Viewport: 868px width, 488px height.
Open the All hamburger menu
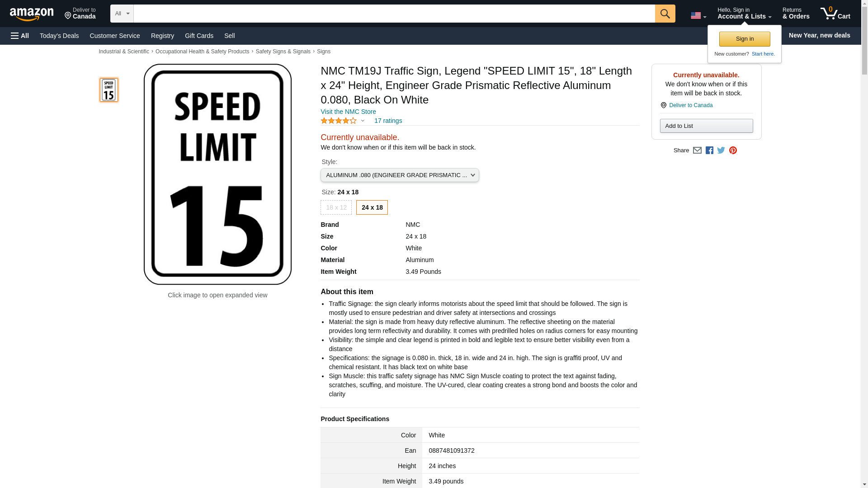(20, 36)
